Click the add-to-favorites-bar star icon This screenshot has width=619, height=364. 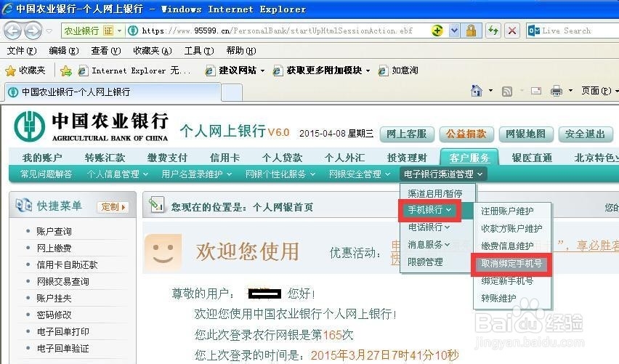[x=66, y=70]
